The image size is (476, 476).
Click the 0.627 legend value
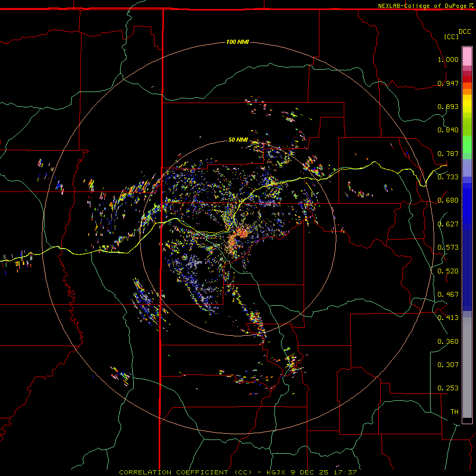pyautogui.click(x=448, y=224)
